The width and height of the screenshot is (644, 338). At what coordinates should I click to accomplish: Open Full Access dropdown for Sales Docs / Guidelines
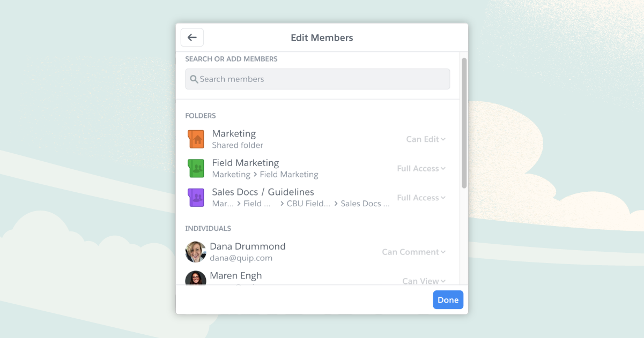(x=421, y=198)
